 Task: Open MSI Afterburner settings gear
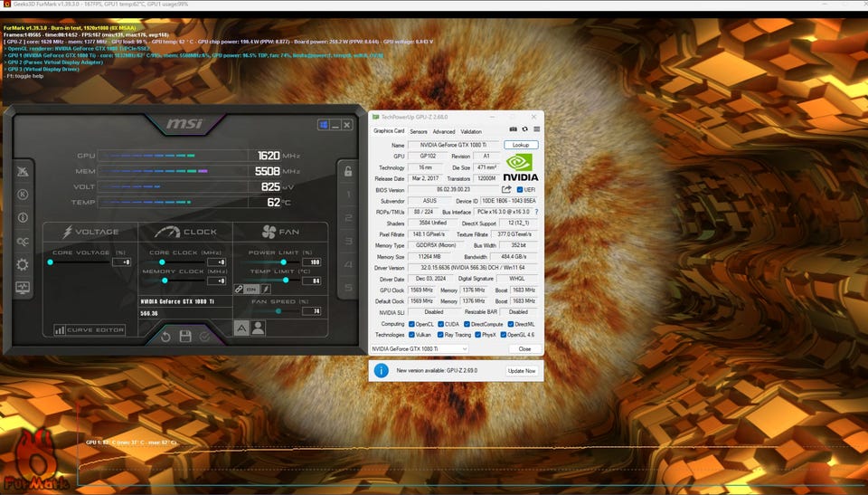23,264
